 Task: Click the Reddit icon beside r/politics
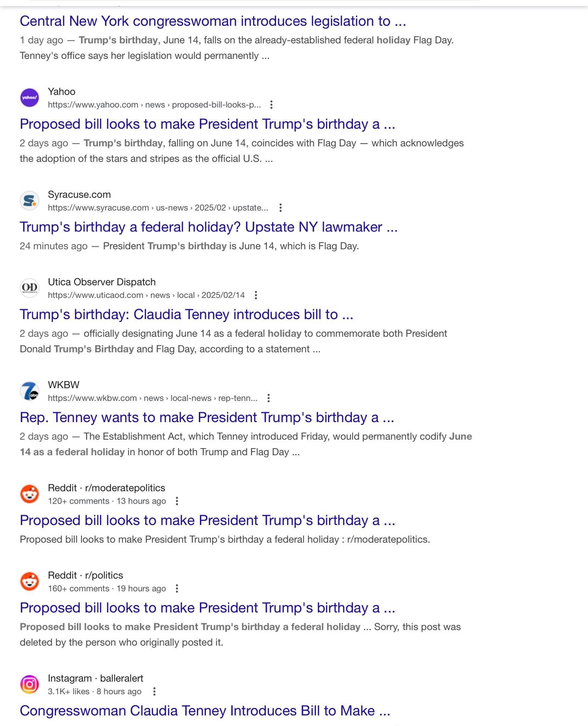pyautogui.click(x=29, y=582)
